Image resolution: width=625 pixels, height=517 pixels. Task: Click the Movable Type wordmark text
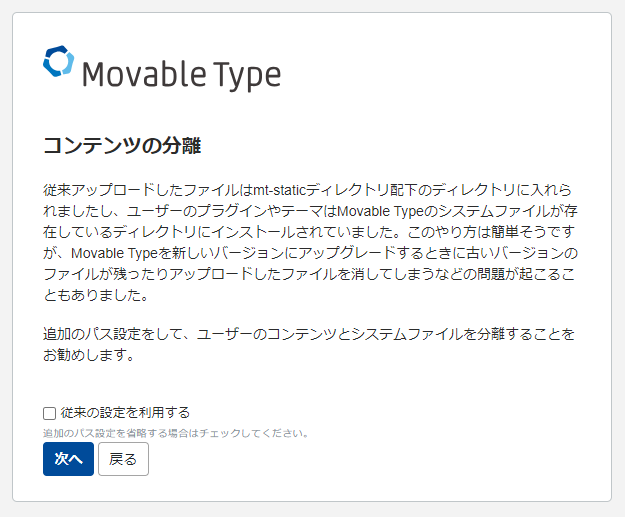(181, 75)
